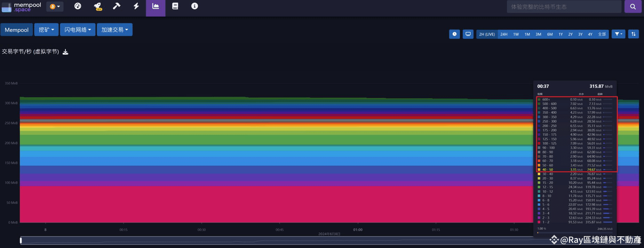Viewport: 644px width, 248px height.
Task: Click the 12 - 15 fee range row
Action: [x=575, y=187]
